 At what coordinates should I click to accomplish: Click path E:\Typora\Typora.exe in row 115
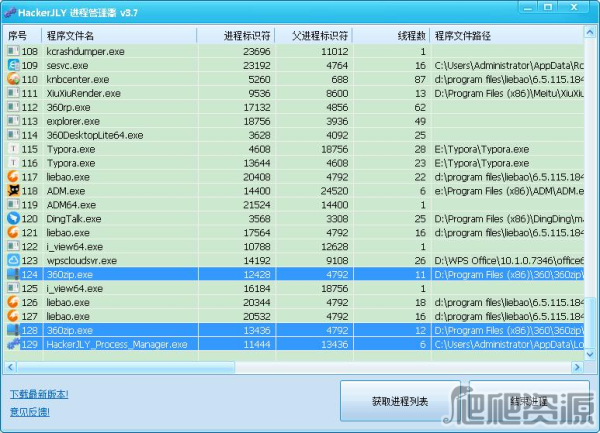coord(482,149)
